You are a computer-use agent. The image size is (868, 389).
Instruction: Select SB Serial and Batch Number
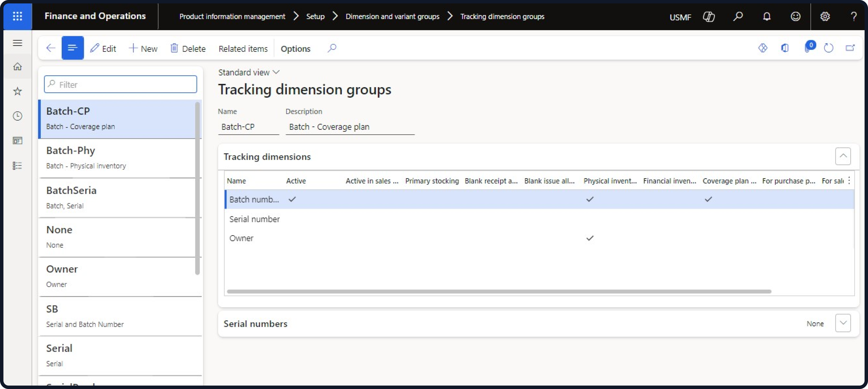pos(120,316)
